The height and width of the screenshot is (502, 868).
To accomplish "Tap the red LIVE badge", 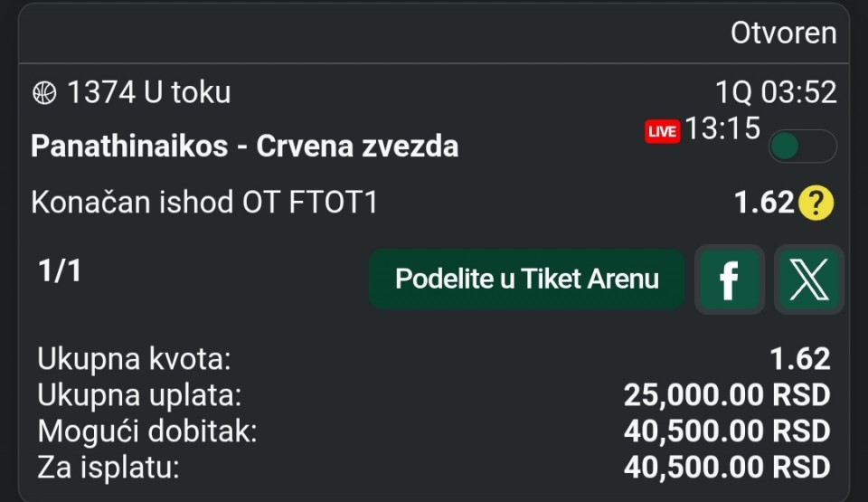I will click(662, 131).
